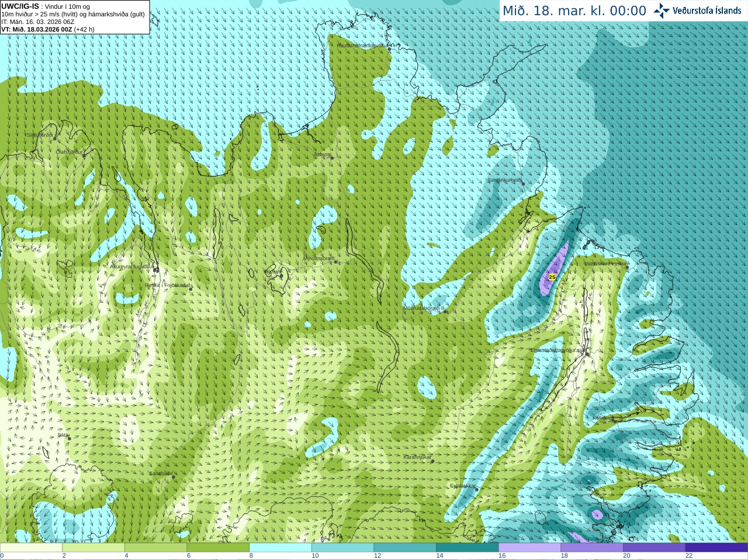
Task: Click the yellow 25 gust marker
Action: point(552,277)
